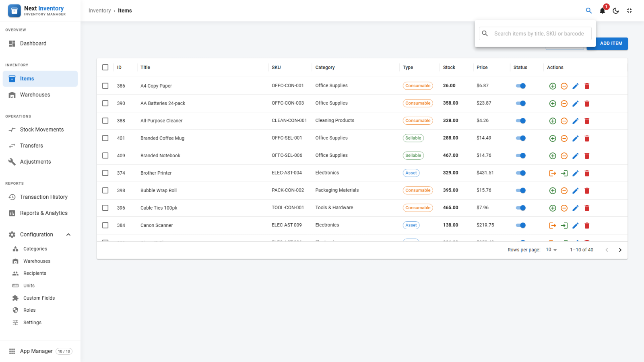Image resolution: width=644 pixels, height=362 pixels.
Task: Open Adjustments page
Action: (x=40, y=162)
